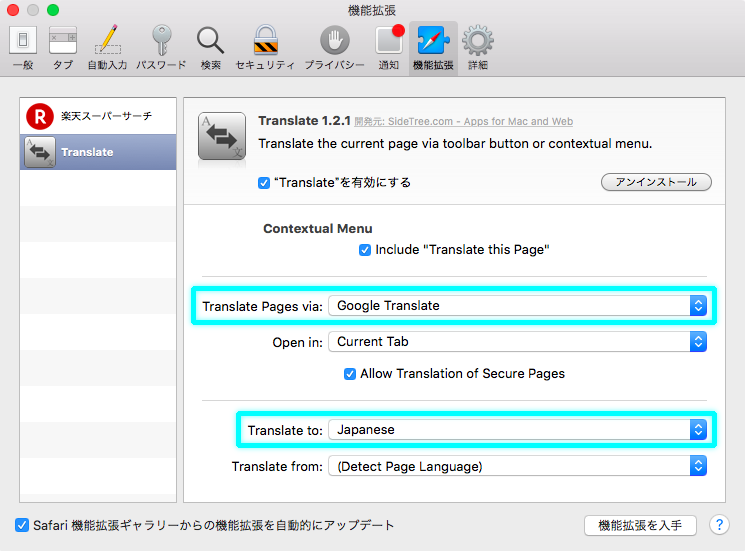
Task: Open the 詳細 (Advanced) gear pane
Action: 478,48
